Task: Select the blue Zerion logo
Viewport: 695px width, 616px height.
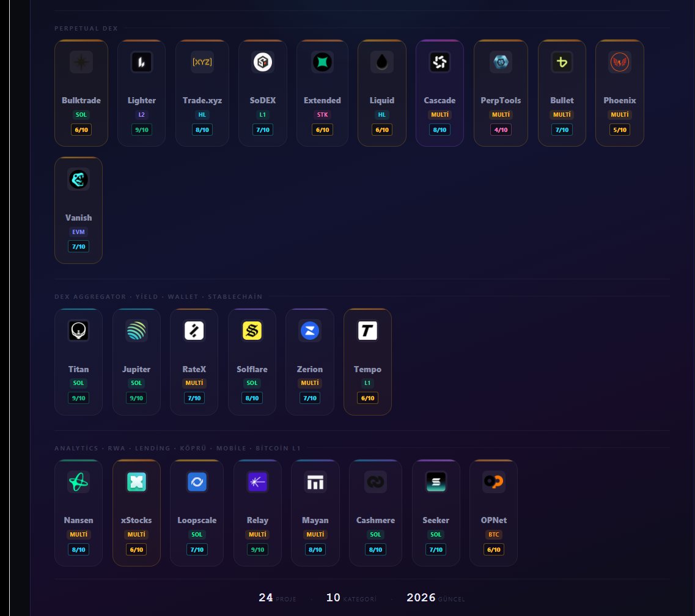Action: pyautogui.click(x=310, y=331)
